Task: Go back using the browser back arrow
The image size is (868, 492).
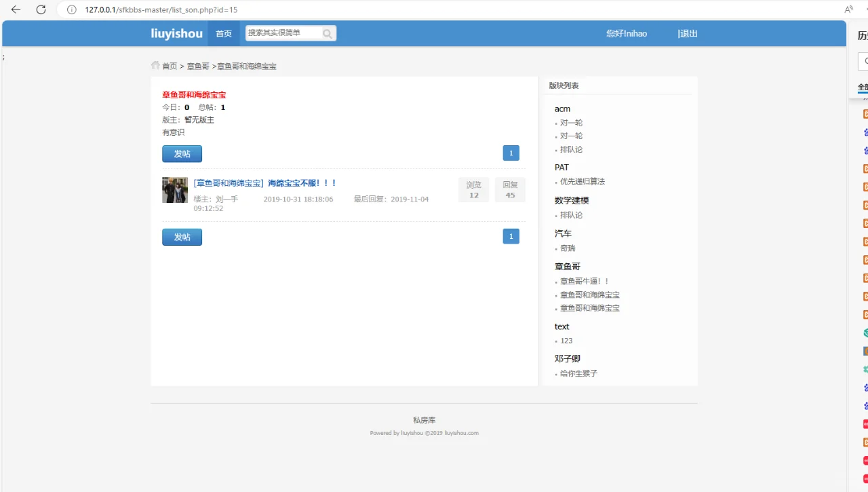Action: pos(16,10)
